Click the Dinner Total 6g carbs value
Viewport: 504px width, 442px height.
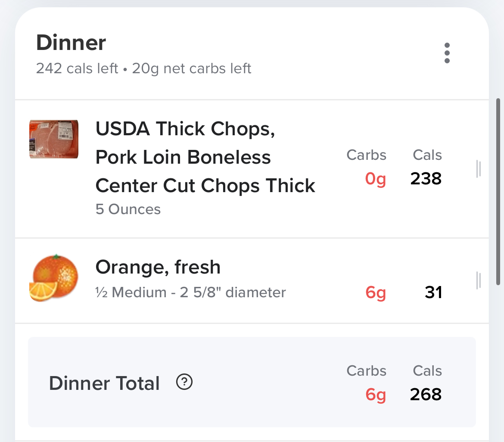point(375,394)
